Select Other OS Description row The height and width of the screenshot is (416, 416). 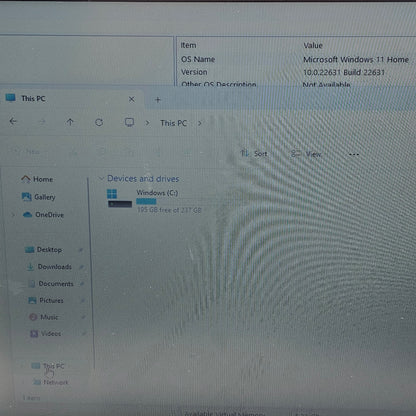tap(219, 84)
